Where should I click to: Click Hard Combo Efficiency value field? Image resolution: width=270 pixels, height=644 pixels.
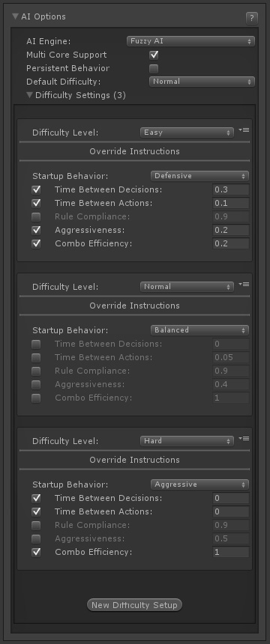coord(231,552)
